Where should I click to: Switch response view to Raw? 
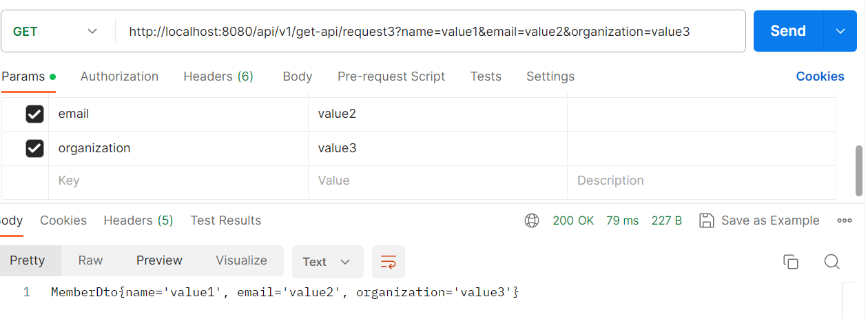pos(90,260)
